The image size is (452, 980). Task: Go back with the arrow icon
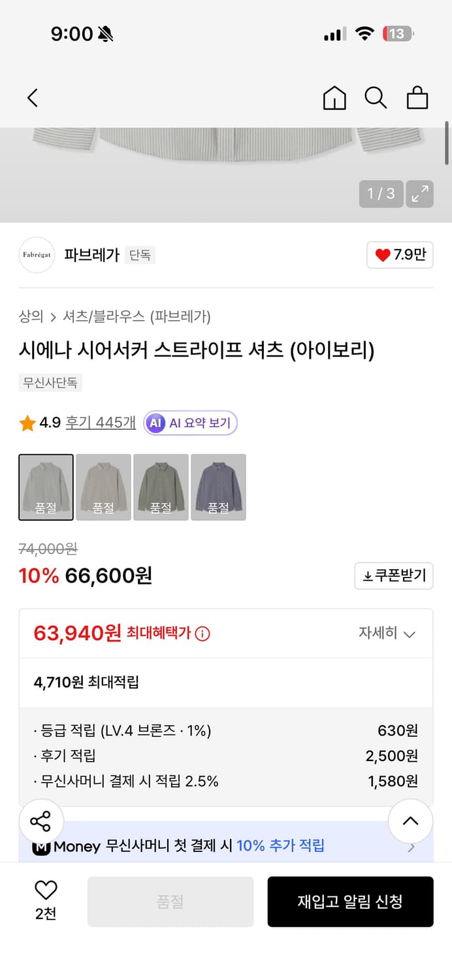point(33,97)
